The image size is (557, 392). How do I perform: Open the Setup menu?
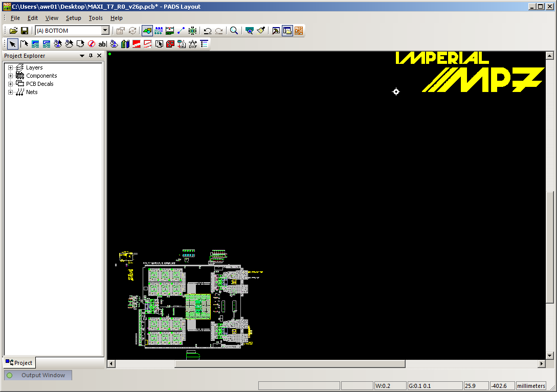(73, 18)
